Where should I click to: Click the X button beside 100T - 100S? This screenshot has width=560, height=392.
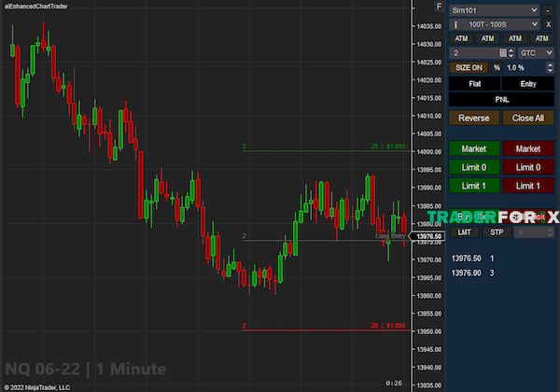tap(548, 24)
